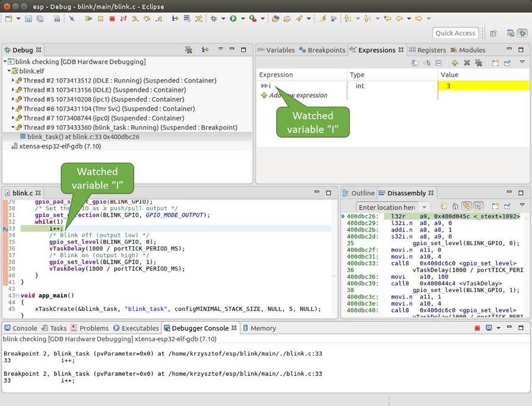Open the Enter location dropdown in Disassembly

click(424, 205)
